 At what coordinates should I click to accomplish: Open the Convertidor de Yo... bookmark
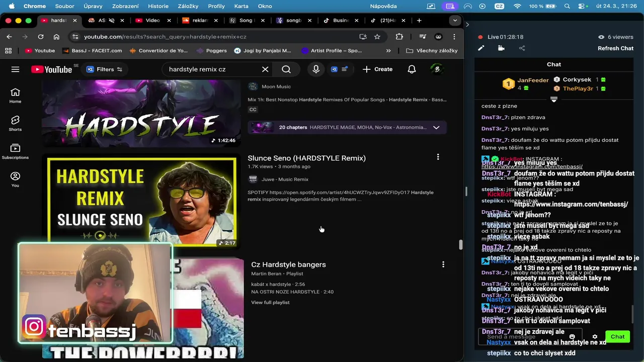click(x=158, y=51)
